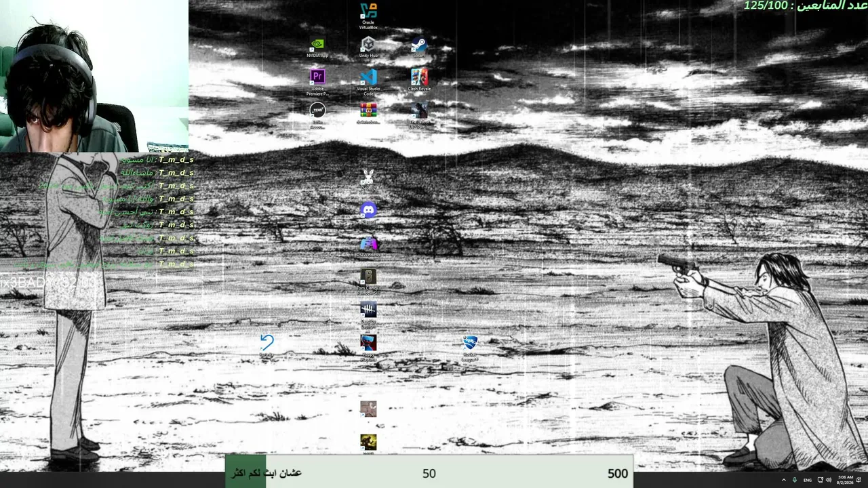Select the Rocket League desktop shortcut

pos(470,346)
